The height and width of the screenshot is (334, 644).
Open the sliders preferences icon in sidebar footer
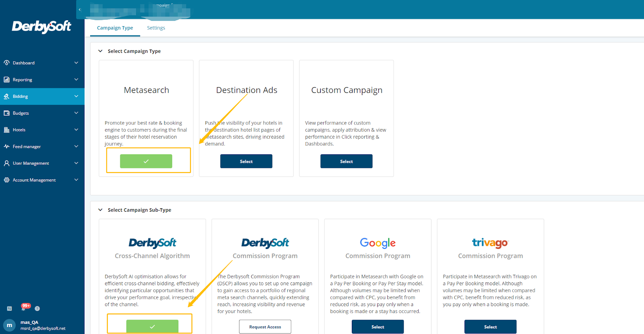[9, 309]
